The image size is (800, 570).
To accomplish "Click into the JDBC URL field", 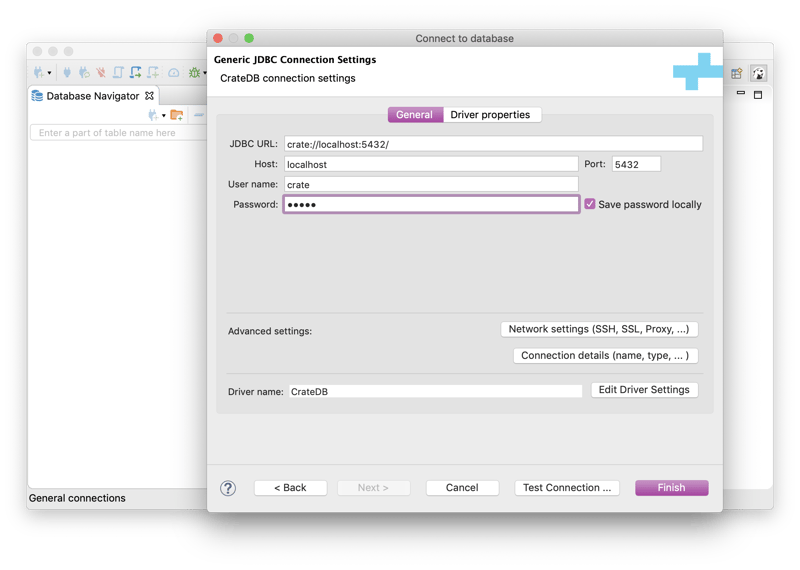I will pyautogui.click(x=493, y=144).
